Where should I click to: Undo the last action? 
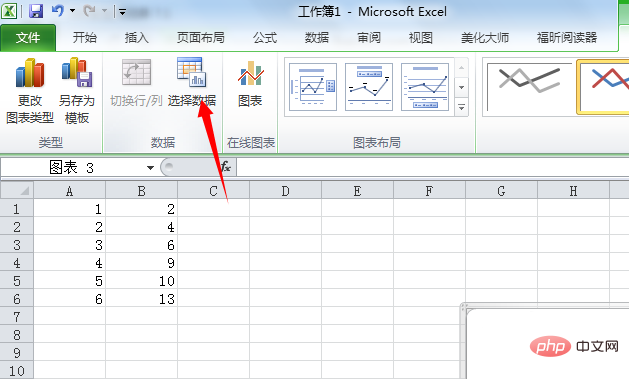tap(57, 11)
